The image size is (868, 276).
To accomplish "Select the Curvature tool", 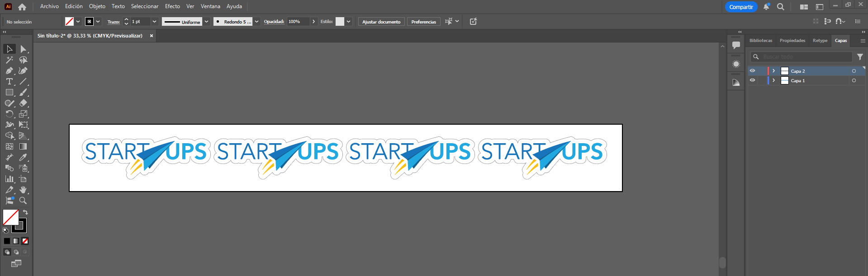I will (x=23, y=70).
